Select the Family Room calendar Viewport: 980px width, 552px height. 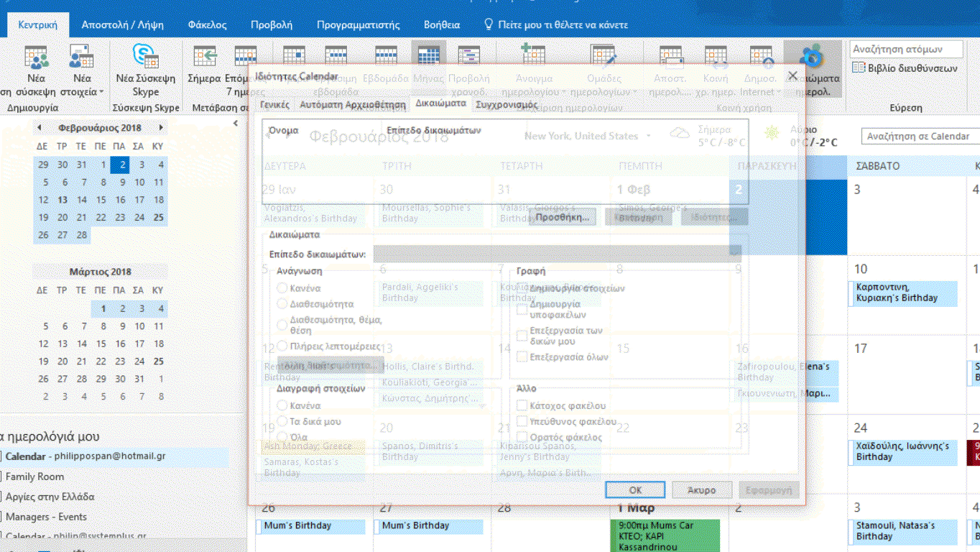pyautogui.click(x=34, y=477)
